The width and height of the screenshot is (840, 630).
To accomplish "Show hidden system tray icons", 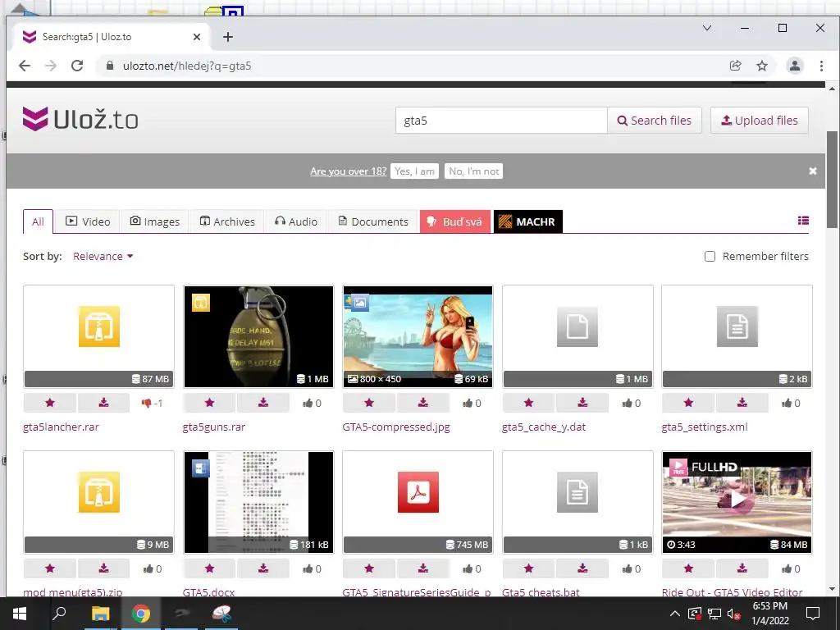I will pos(675,614).
